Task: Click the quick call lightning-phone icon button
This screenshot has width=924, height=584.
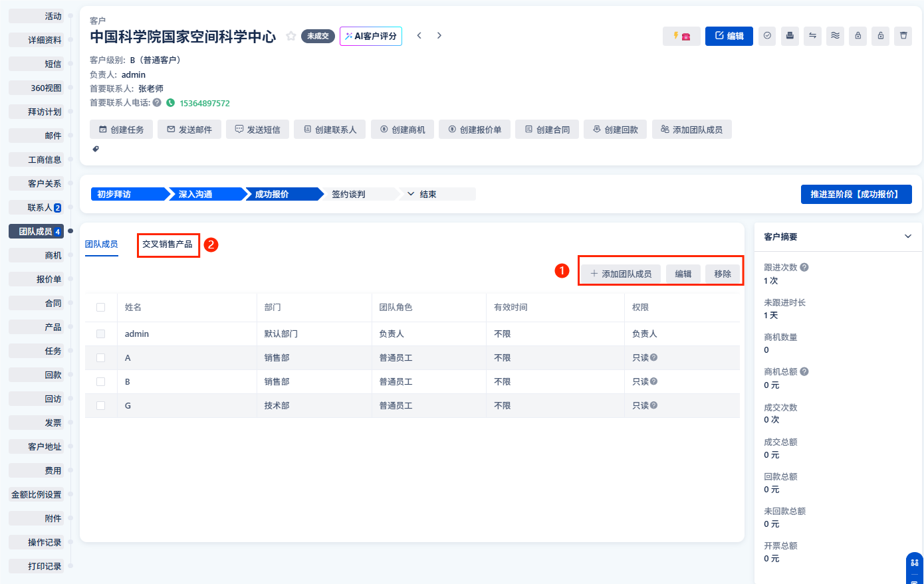Action: pyautogui.click(x=681, y=36)
